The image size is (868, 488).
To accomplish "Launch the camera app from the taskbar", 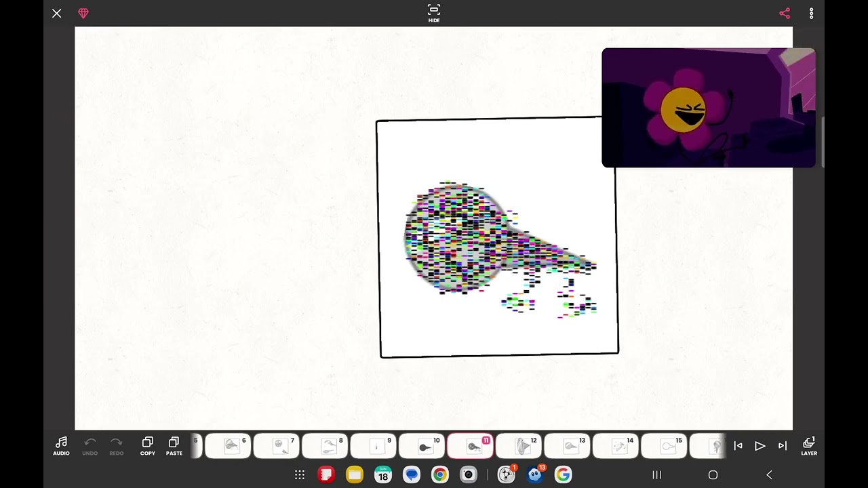I will click(468, 475).
